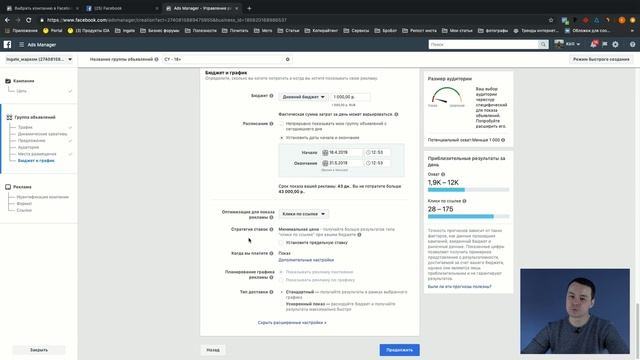Select set start and end dates option
The image size is (640, 360).
coord(281,138)
